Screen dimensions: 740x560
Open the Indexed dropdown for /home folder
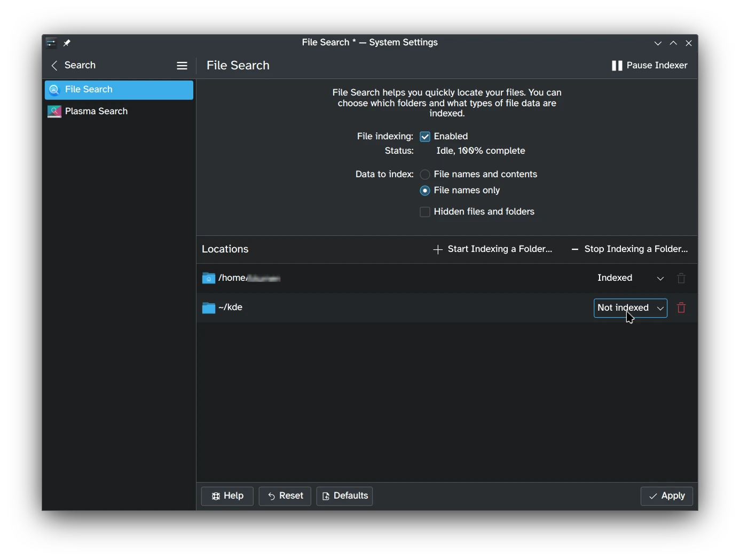click(631, 278)
